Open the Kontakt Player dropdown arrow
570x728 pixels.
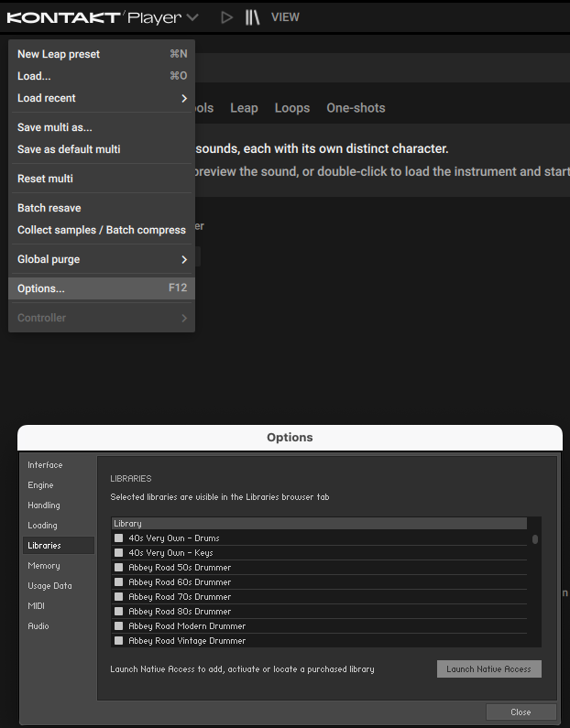(192, 17)
